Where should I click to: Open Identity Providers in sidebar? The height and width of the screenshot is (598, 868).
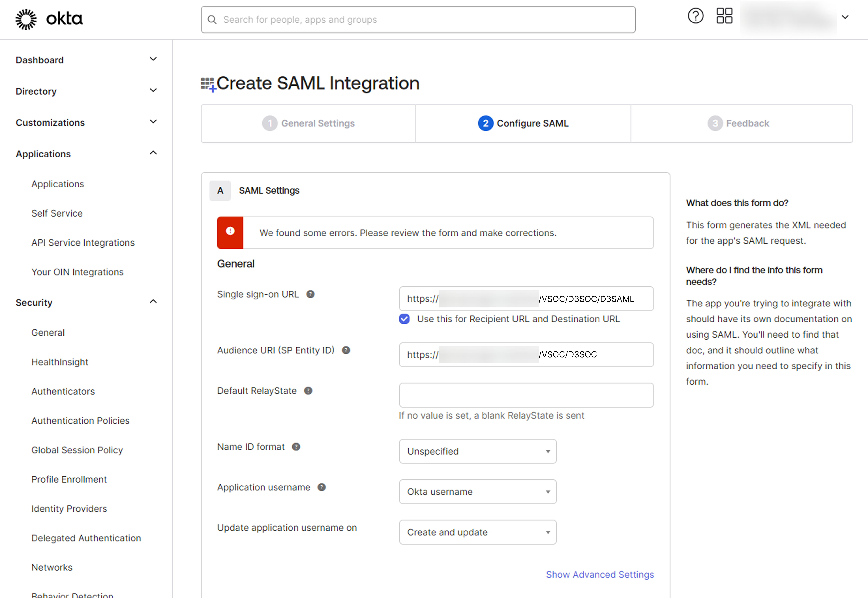[x=69, y=509]
